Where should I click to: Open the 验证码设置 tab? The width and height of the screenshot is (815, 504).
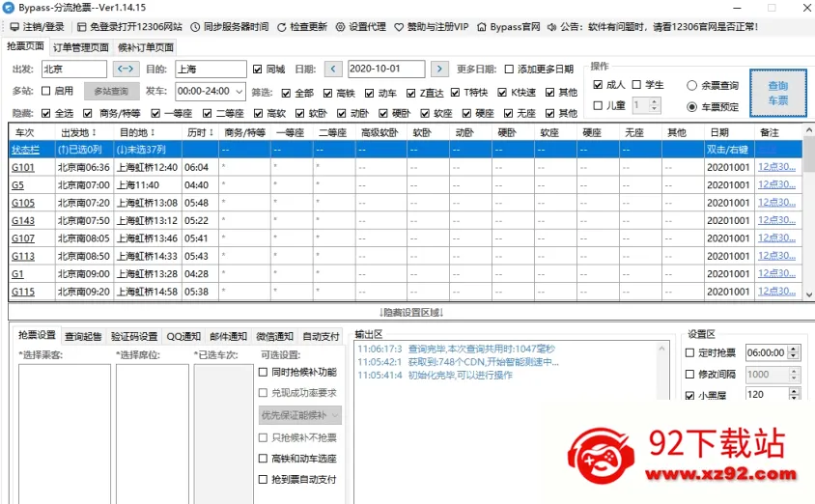click(x=134, y=336)
